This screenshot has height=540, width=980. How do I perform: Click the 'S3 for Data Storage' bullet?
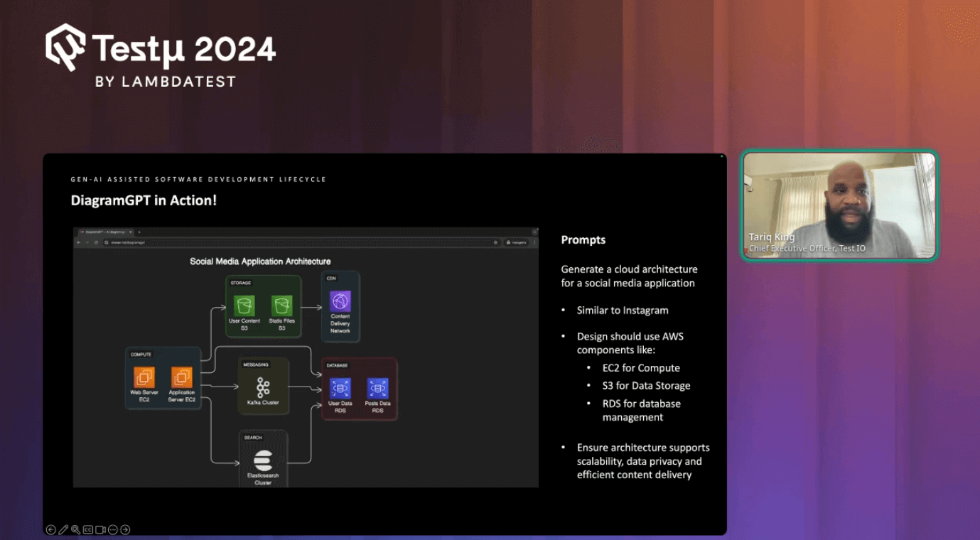647,386
